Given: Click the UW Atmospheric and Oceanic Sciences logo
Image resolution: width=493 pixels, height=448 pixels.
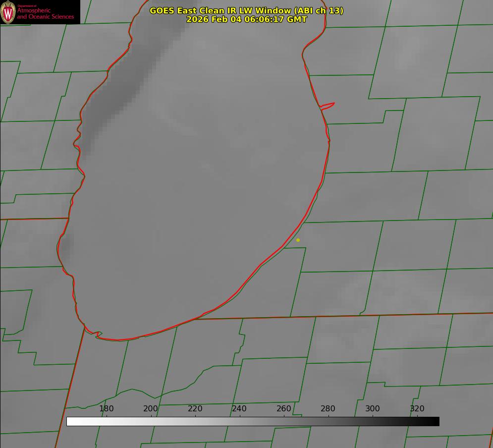Looking at the screenshot, I should 40,12.
